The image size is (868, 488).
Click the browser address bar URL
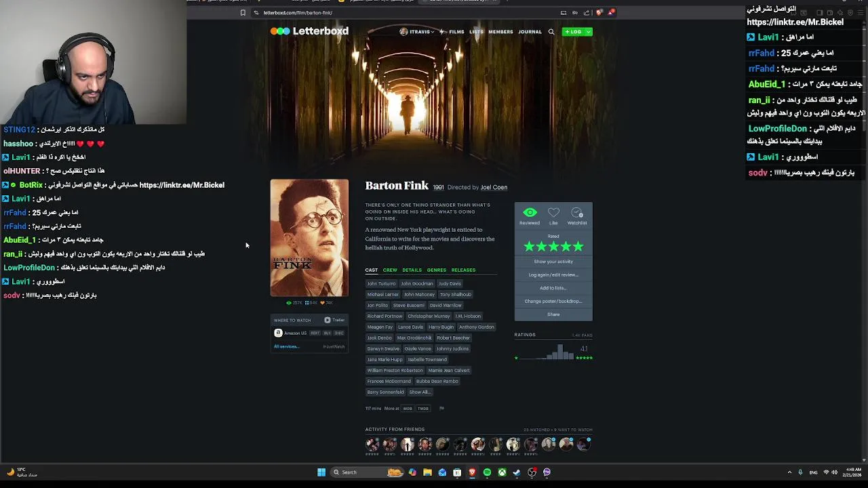(297, 12)
